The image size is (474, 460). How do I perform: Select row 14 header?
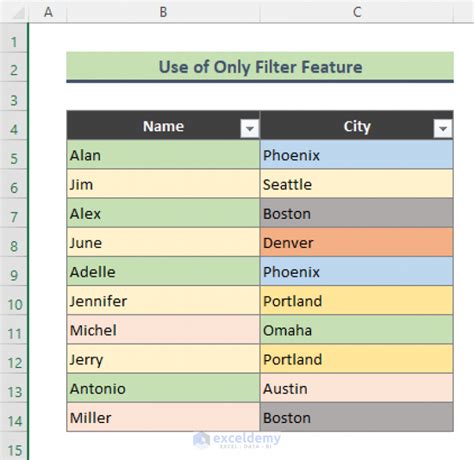point(14,417)
